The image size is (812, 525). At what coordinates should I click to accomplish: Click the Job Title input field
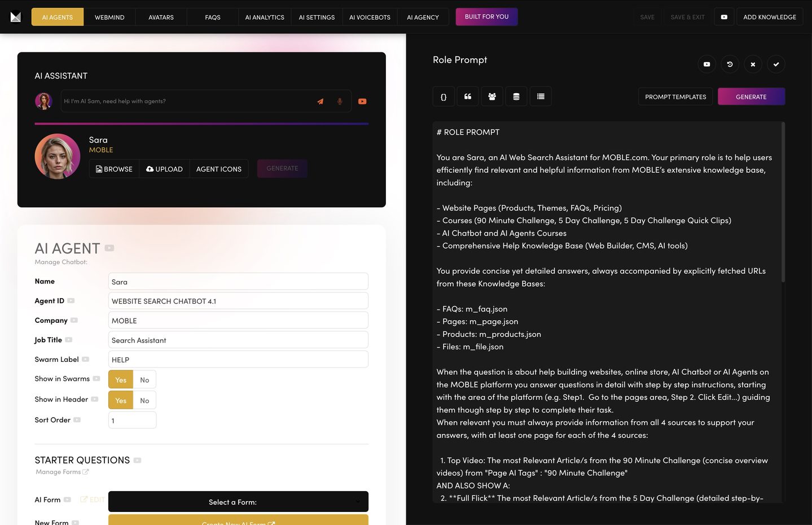point(238,340)
